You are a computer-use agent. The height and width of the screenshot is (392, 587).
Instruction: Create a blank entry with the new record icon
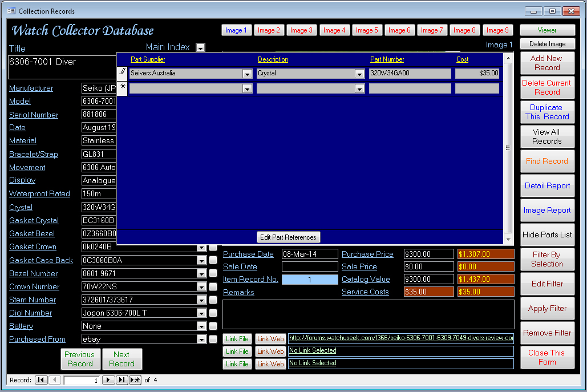click(x=135, y=380)
